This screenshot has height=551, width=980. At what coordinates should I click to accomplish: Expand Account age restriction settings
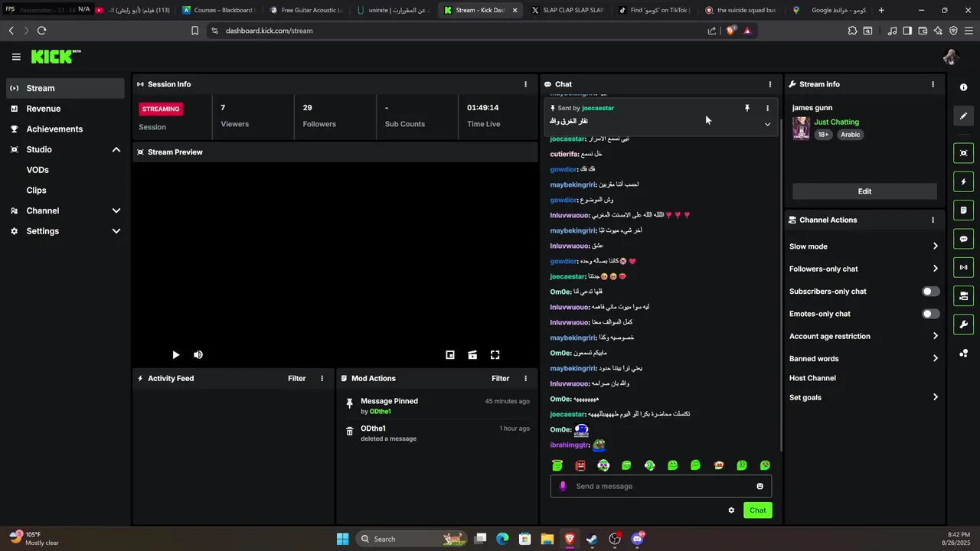[864, 336]
